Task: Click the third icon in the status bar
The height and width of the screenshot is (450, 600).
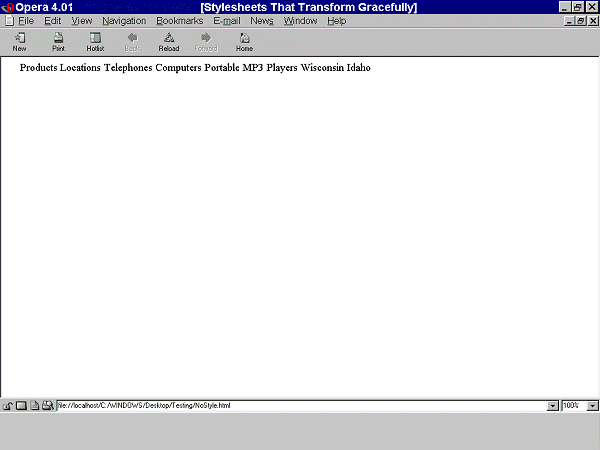Action: pos(33,406)
